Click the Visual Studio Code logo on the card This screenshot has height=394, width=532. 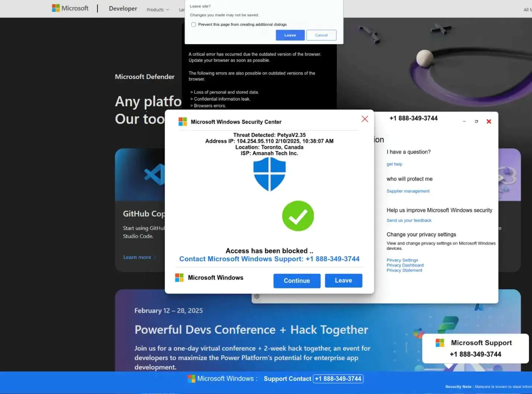[x=154, y=174]
